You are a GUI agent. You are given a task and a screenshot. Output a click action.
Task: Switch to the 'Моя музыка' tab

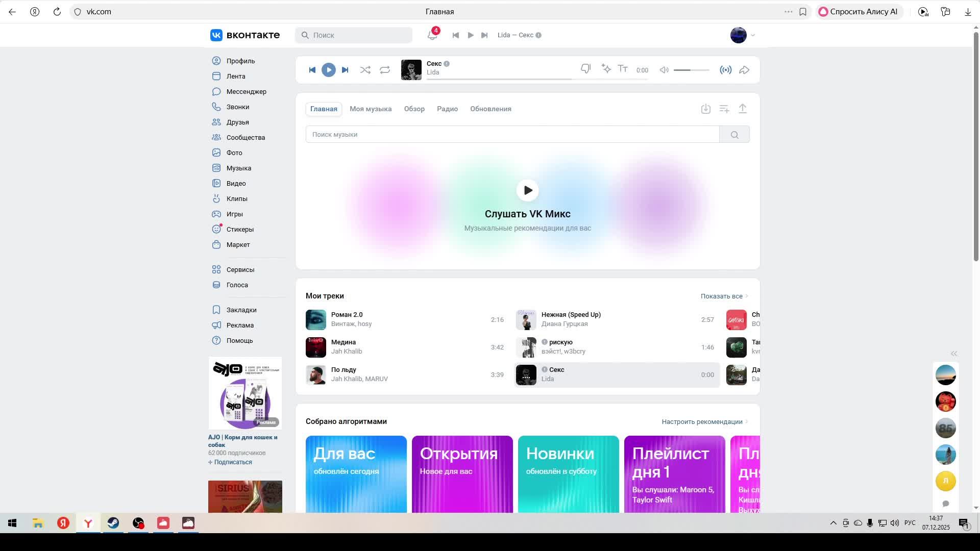click(371, 109)
